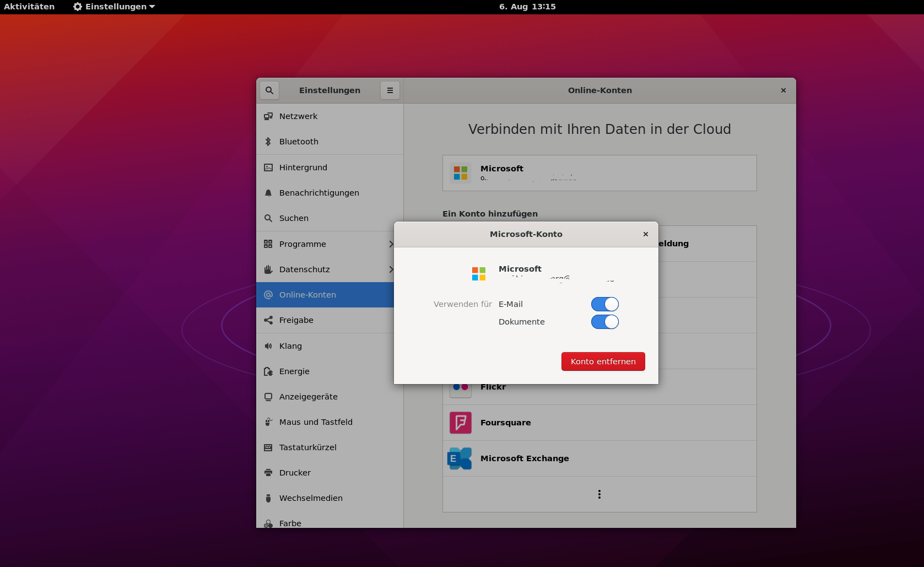Close the Microsoft-Konto dialog
Screen dimensions: 924x567
point(645,234)
